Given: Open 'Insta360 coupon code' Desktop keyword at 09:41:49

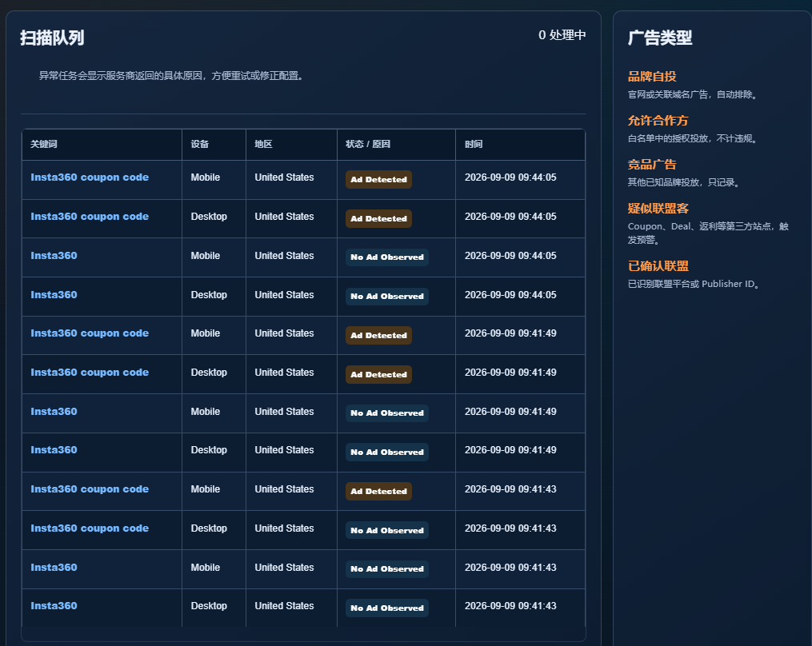Looking at the screenshot, I should [x=90, y=373].
